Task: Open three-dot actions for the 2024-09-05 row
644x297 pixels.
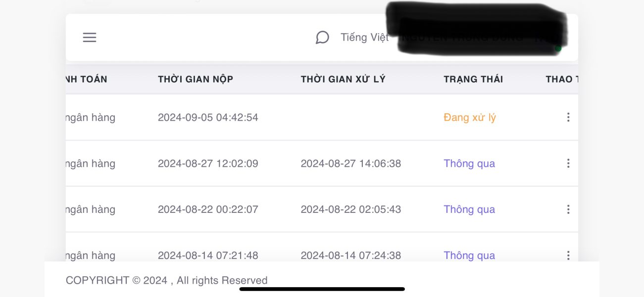Action: click(x=568, y=117)
